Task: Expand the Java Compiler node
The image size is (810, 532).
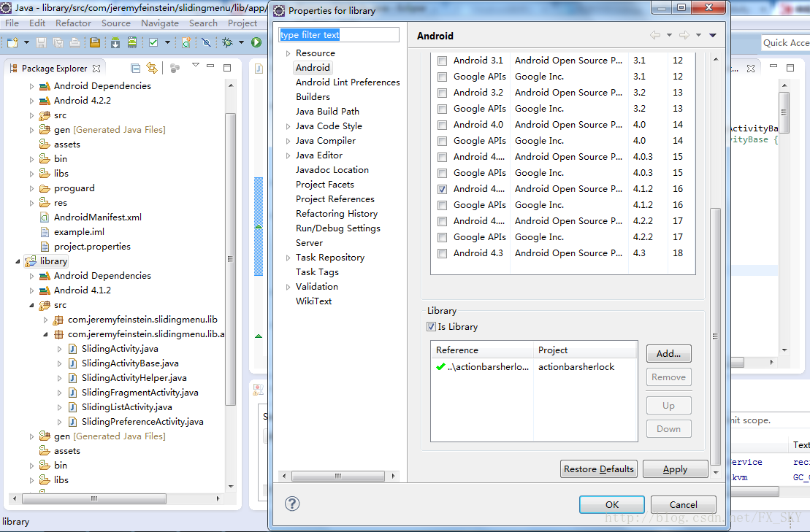Action: (x=288, y=141)
